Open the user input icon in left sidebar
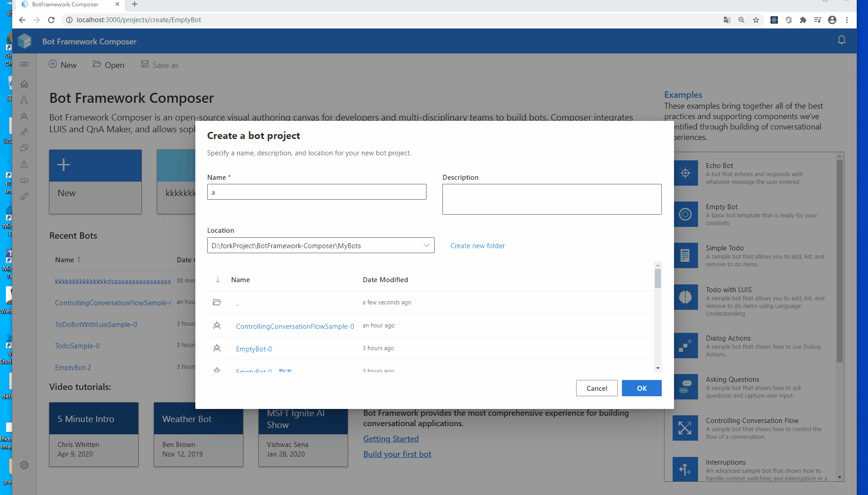Image resolution: width=868 pixels, height=495 pixels. click(x=24, y=132)
